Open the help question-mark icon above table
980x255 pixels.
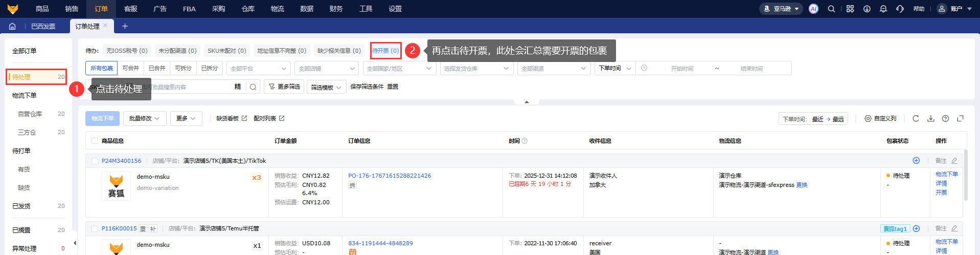click(946, 118)
